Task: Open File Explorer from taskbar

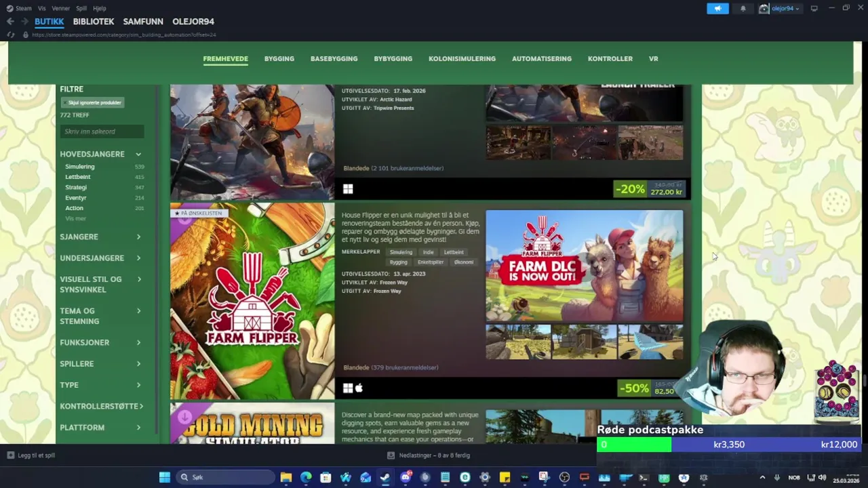Action: click(286, 477)
